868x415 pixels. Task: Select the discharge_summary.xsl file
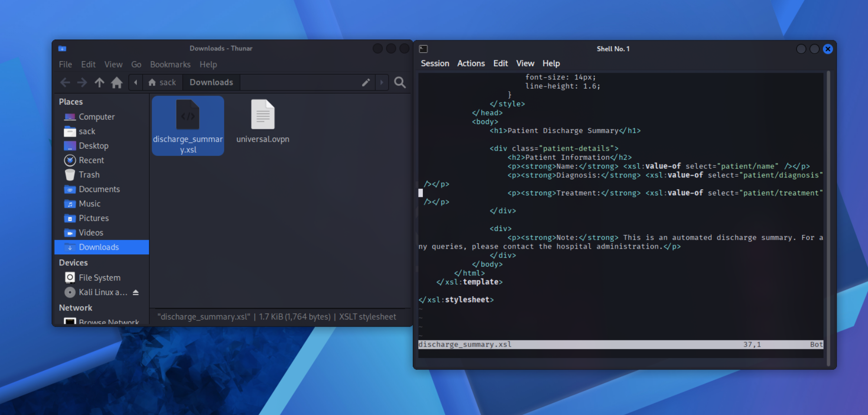click(x=188, y=125)
